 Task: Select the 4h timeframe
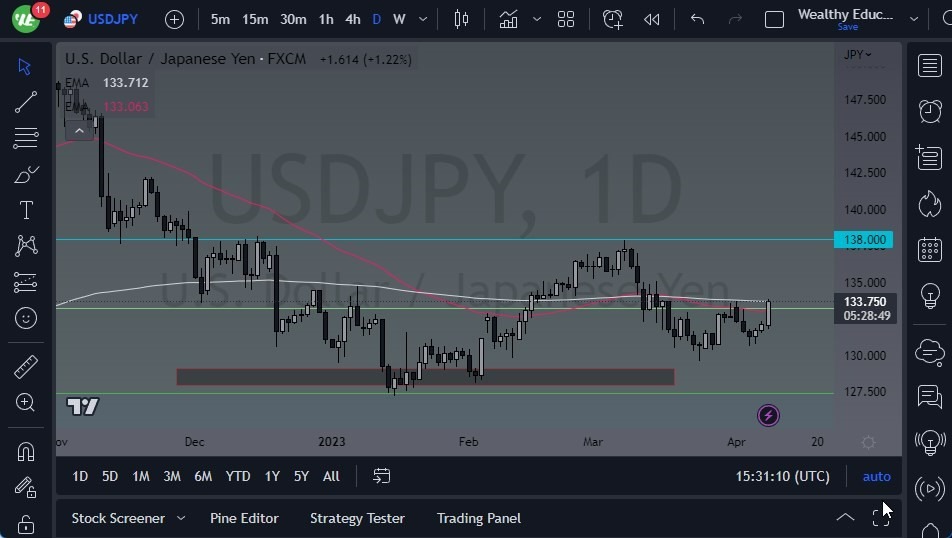point(353,19)
